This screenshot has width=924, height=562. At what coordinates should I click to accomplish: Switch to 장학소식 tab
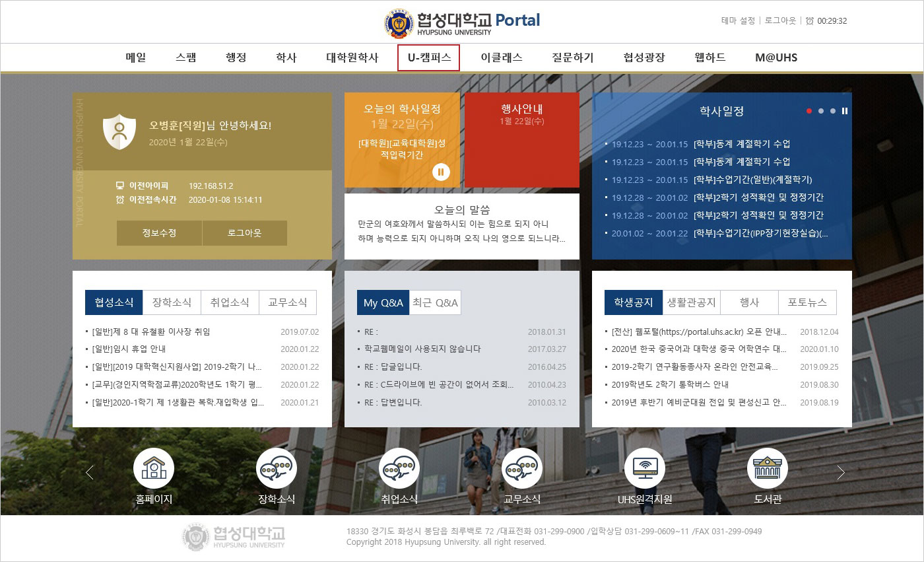coord(172,302)
